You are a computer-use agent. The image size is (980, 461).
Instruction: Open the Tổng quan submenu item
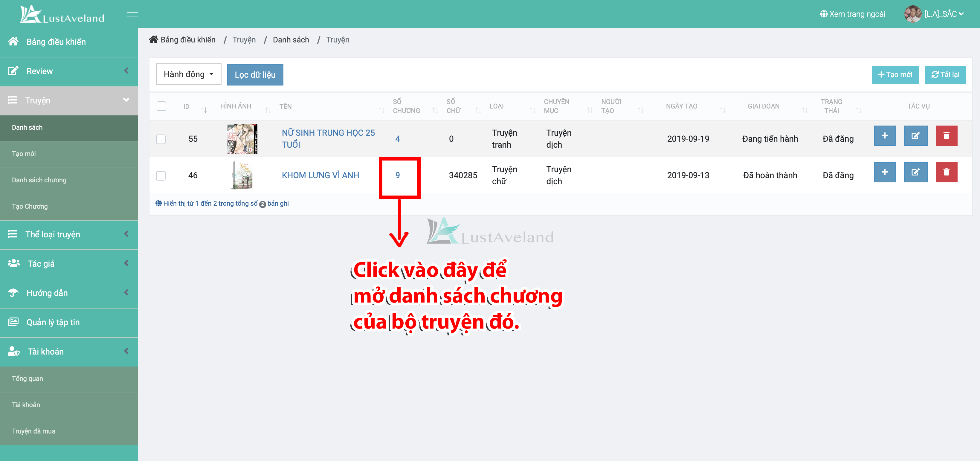point(69,378)
